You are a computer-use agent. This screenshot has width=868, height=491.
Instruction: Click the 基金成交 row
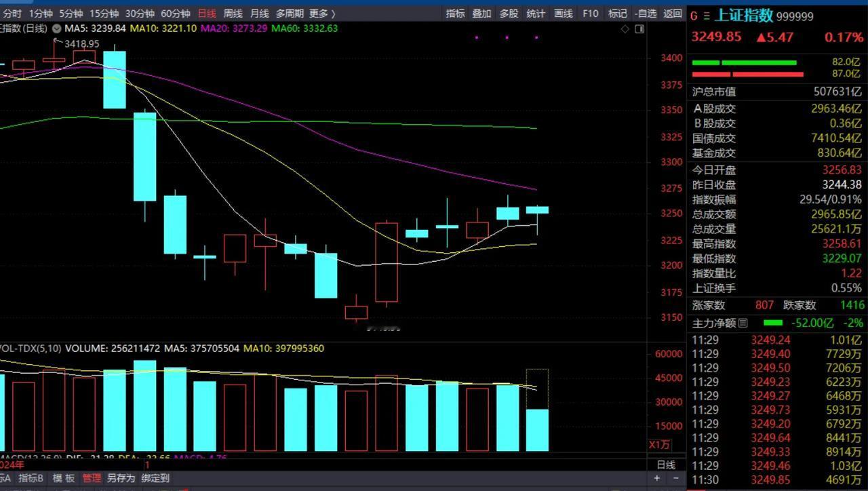777,153
